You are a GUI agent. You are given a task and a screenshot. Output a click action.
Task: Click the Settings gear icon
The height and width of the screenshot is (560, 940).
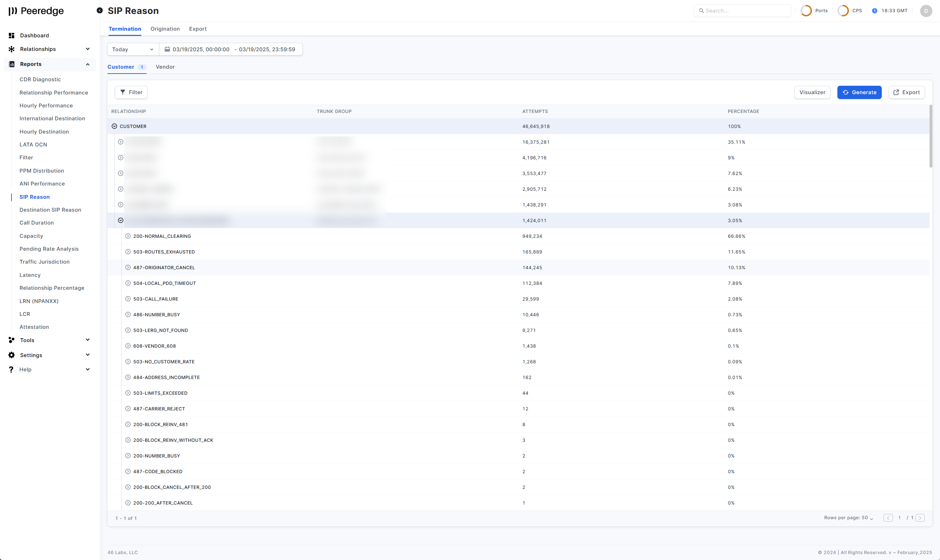pos(11,355)
